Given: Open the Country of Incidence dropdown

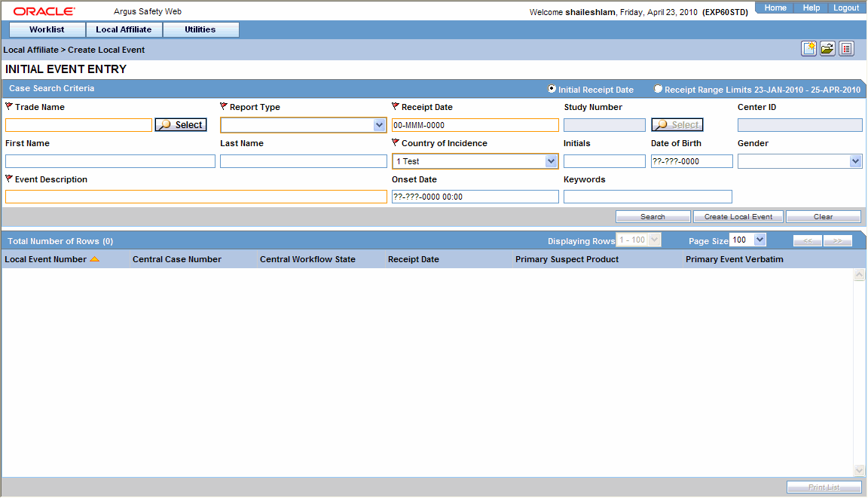Looking at the screenshot, I should 551,160.
